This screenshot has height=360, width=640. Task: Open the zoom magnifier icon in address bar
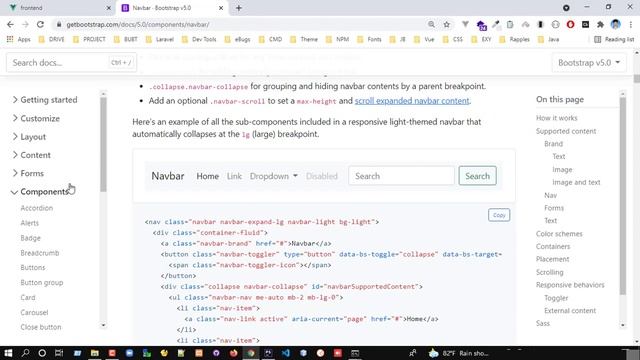tap(431, 24)
